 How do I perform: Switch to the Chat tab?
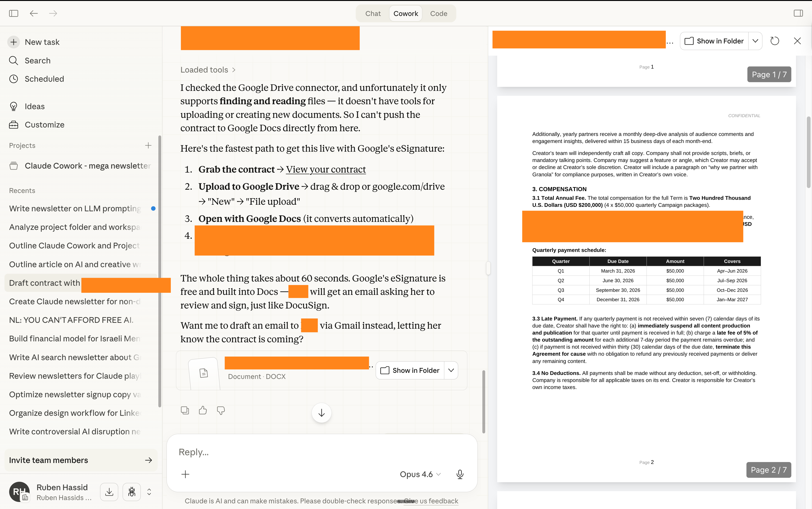click(373, 13)
